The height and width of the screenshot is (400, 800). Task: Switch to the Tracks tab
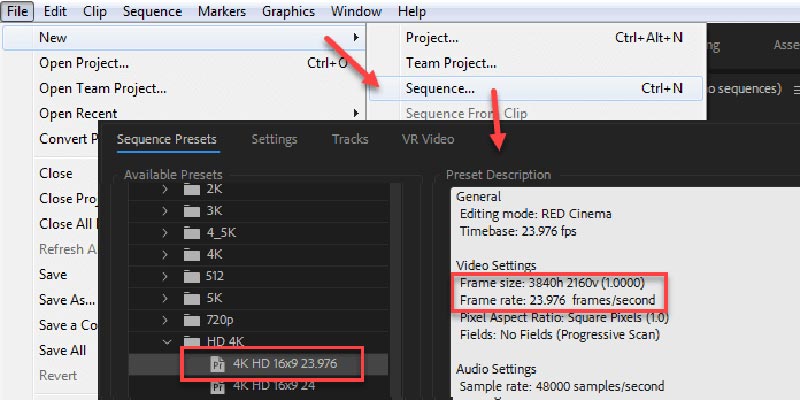pos(350,139)
